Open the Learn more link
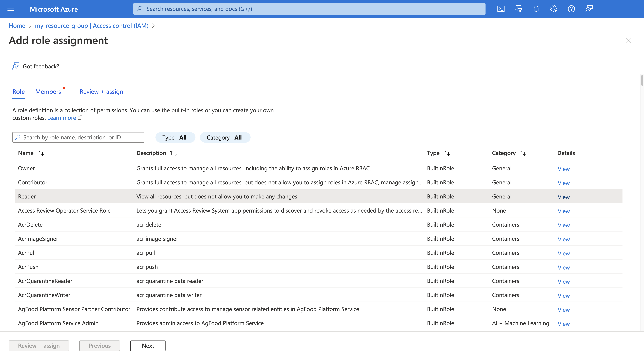This screenshot has height=362, width=644. (x=62, y=118)
